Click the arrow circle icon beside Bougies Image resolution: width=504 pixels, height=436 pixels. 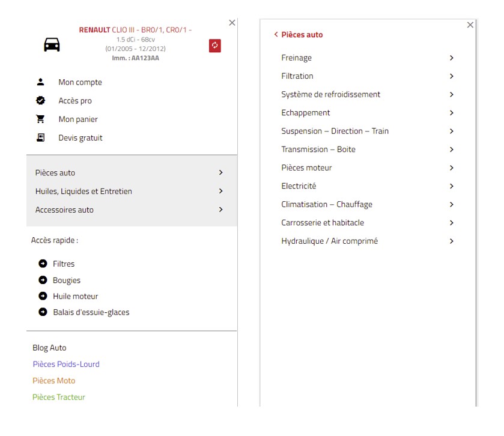(43, 280)
